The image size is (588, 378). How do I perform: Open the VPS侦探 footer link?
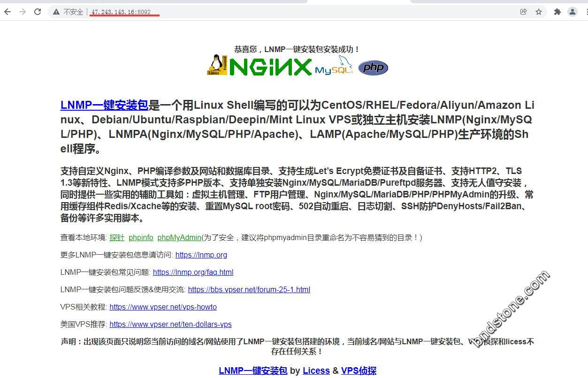[359, 370]
